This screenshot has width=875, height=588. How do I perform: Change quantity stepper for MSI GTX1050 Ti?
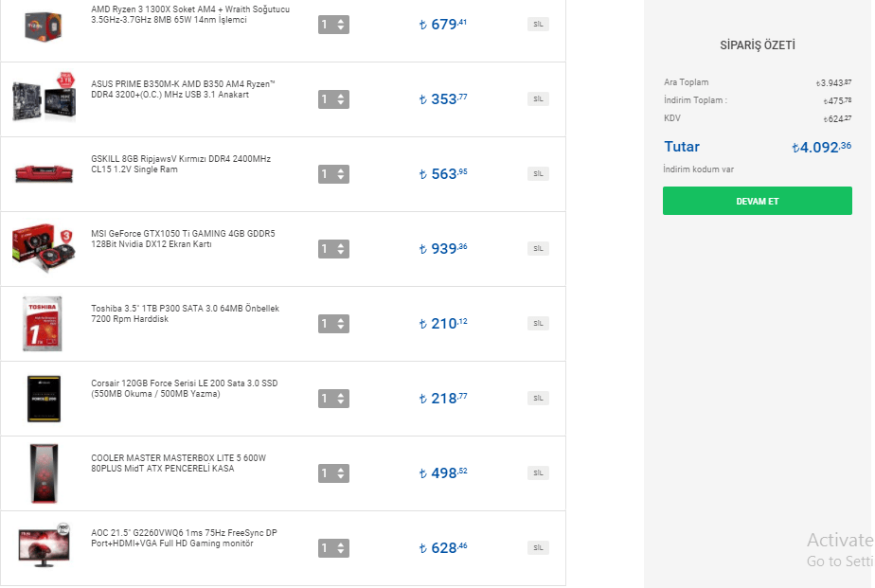coord(333,249)
